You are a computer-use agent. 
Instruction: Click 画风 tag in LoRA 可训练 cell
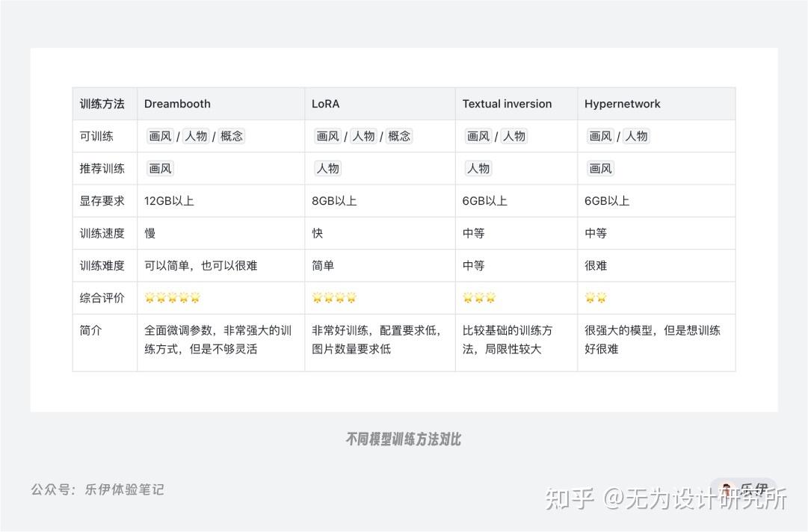tap(327, 137)
